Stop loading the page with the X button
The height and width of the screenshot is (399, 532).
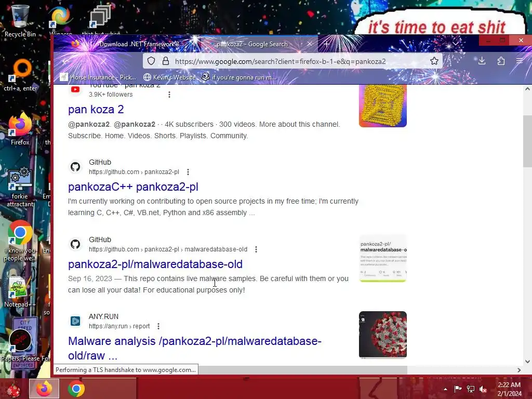point(103,61)
